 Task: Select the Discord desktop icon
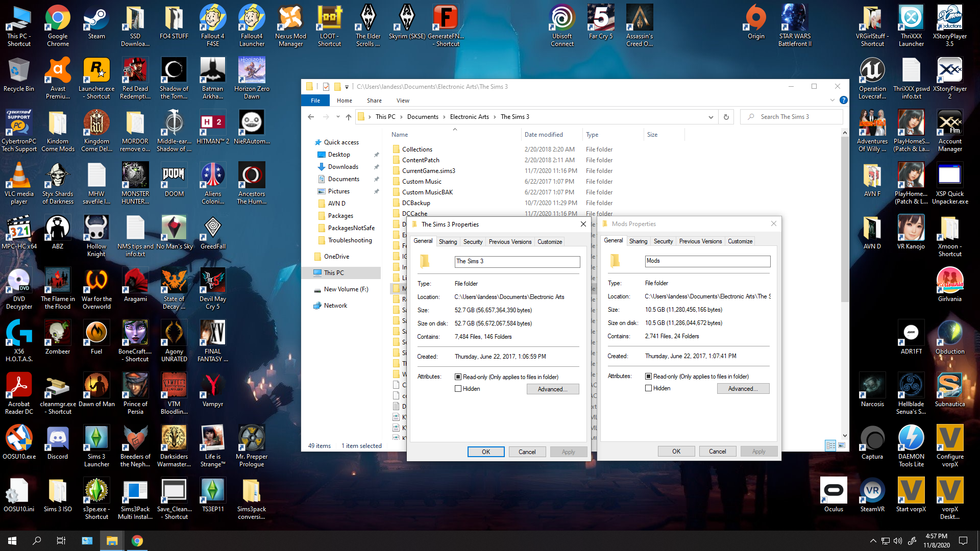(58, 443)
